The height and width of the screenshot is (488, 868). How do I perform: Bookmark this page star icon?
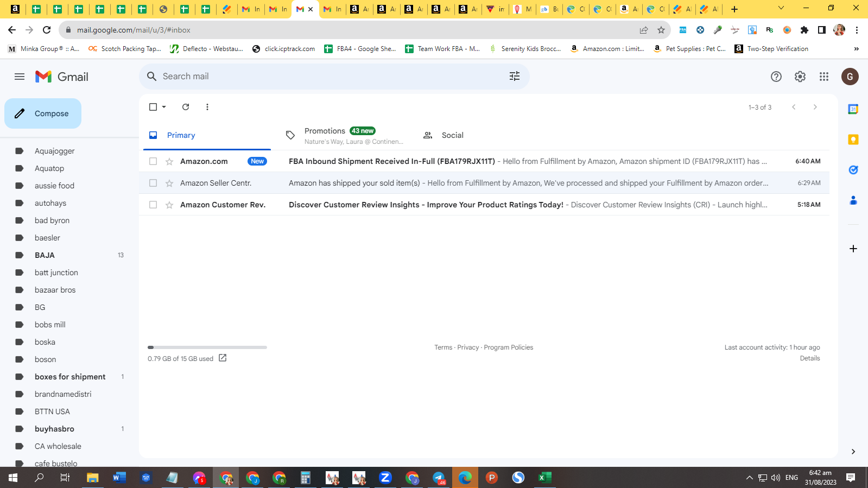point(661,30)
